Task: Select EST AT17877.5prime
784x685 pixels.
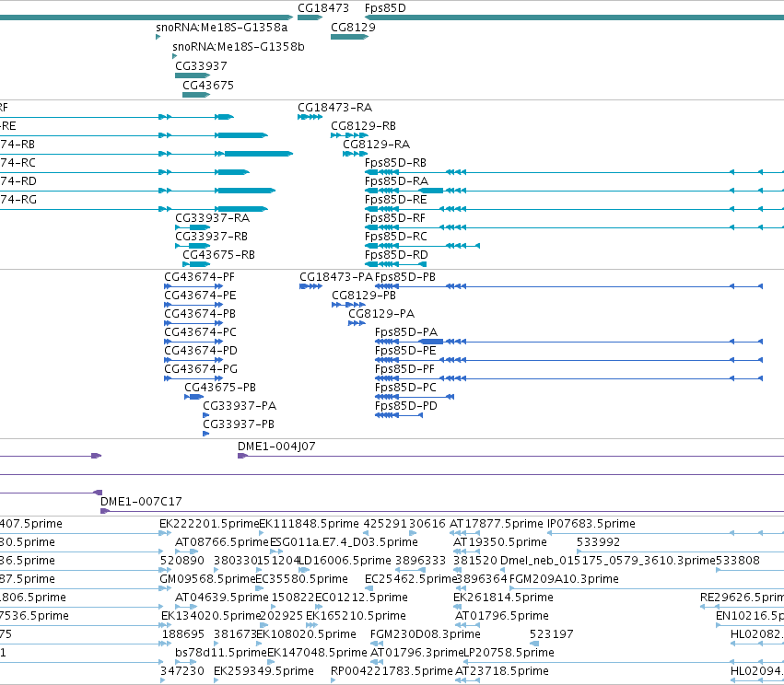Action: click(496, 524)
